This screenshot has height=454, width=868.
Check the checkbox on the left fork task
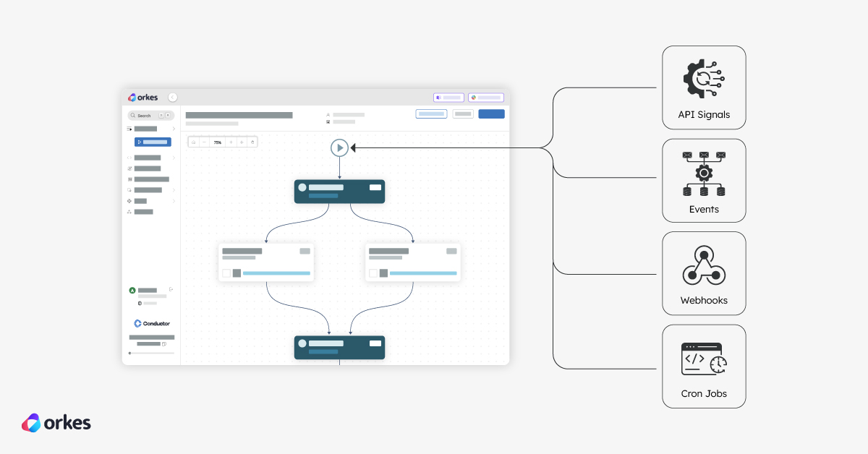point(226,273)
